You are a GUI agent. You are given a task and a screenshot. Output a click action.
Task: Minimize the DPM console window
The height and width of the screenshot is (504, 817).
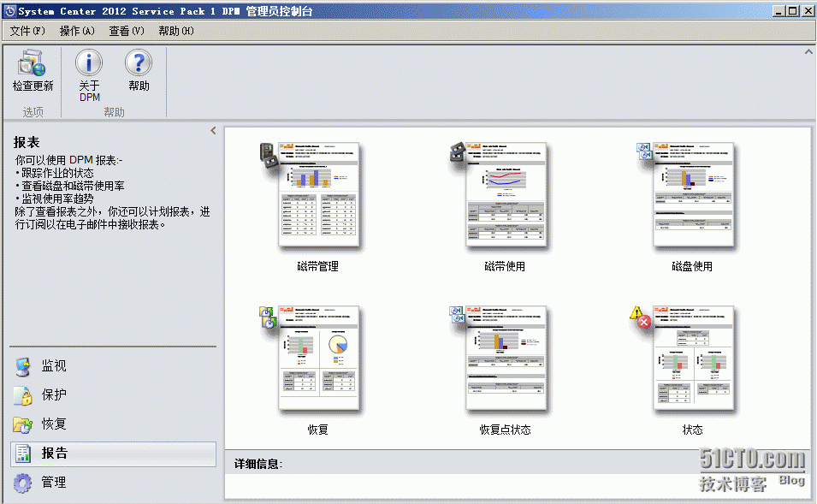[779, 11]
